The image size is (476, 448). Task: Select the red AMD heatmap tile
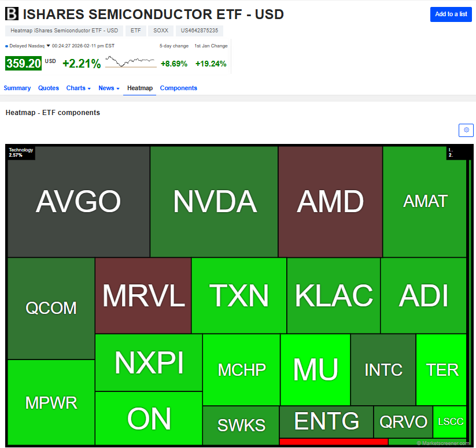tap(330, 202)
